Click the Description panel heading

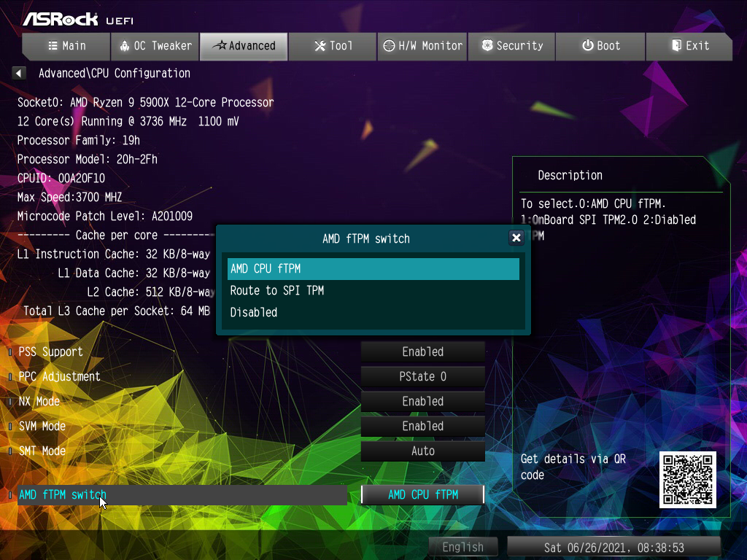[570, 175]
